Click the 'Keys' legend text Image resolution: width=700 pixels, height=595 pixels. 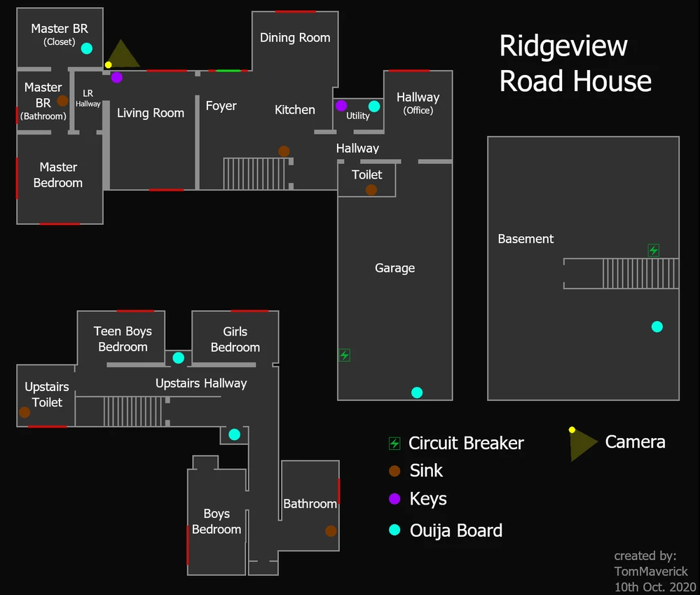pos(428,499)
